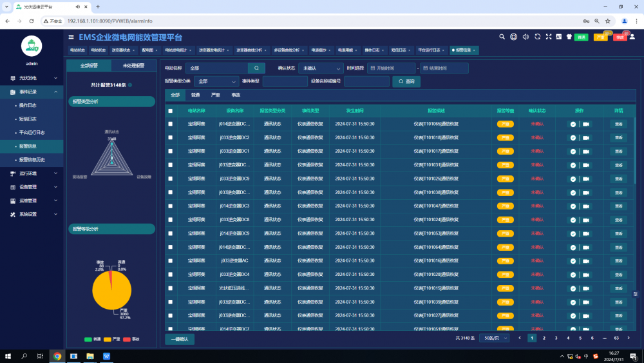
Task: Open the 报警类型分类 dropdown
Action: (216, 81)
